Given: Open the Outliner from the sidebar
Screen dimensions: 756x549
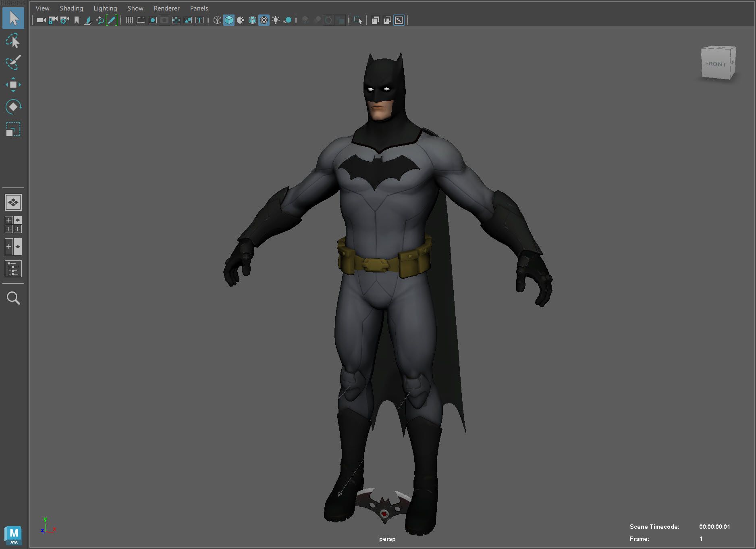Looking at the screenshot, I should [x=13, y=269].
